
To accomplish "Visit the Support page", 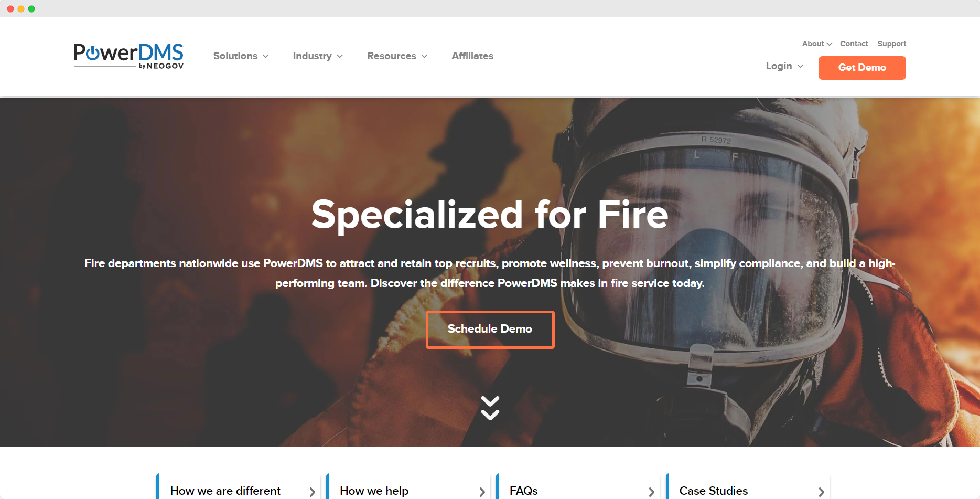I will click(x=891, y=44).
